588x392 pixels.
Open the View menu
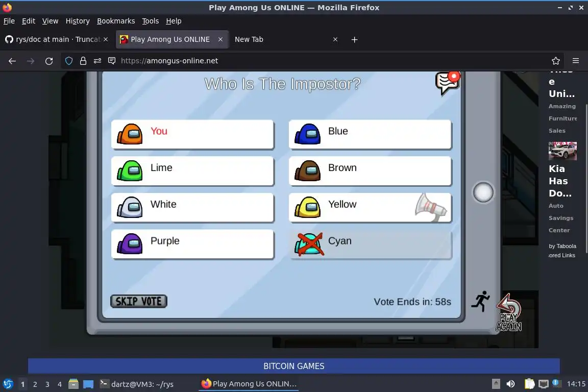coord(50,21)
